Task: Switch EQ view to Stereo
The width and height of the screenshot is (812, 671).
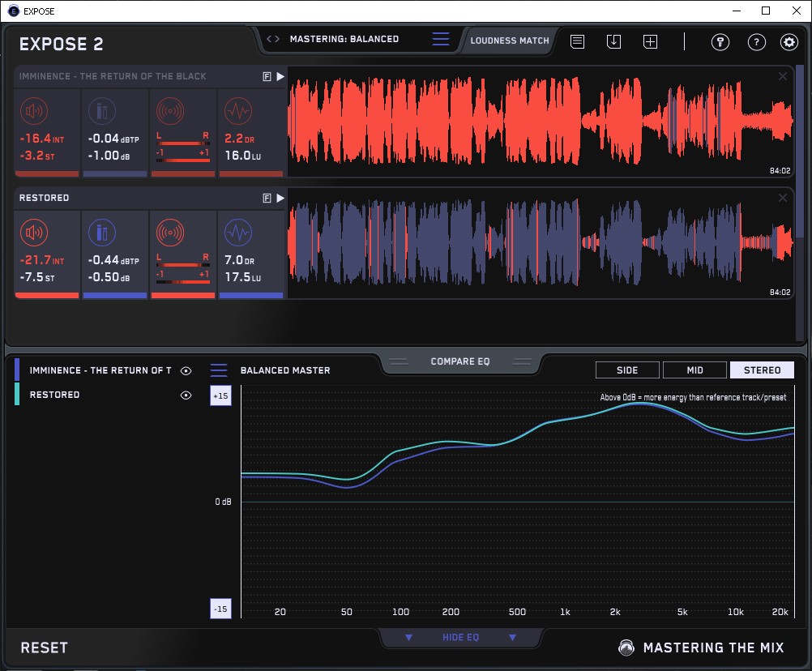Action: coord(762,370)
